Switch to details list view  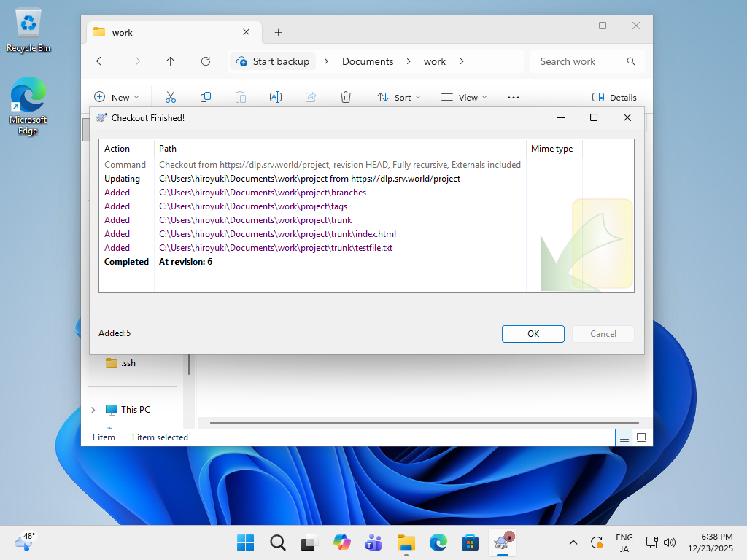click(623, 437)
